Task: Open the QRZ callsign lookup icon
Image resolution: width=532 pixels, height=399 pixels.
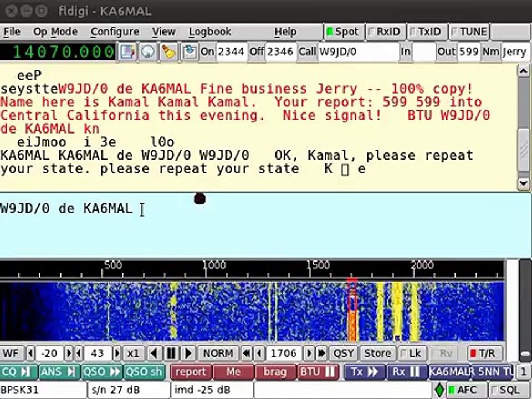Action: 127,52
